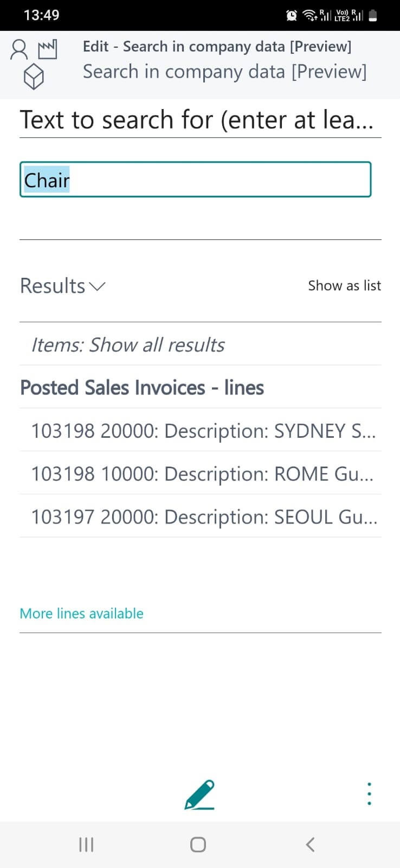Open the 103198 20000 SYDNEY result line
400x868 pixels.
203,431
